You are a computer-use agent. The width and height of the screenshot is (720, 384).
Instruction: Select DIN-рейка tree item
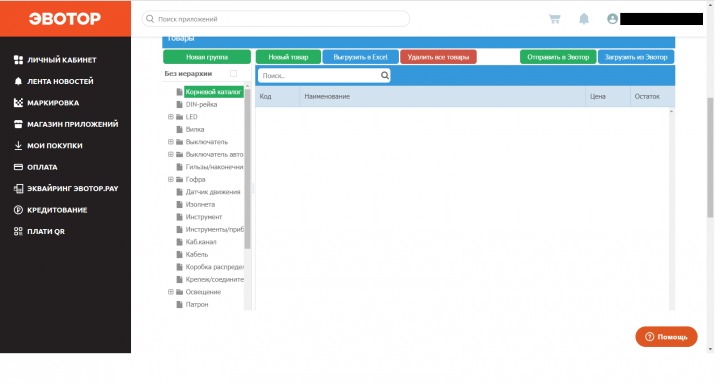(202, 104)
